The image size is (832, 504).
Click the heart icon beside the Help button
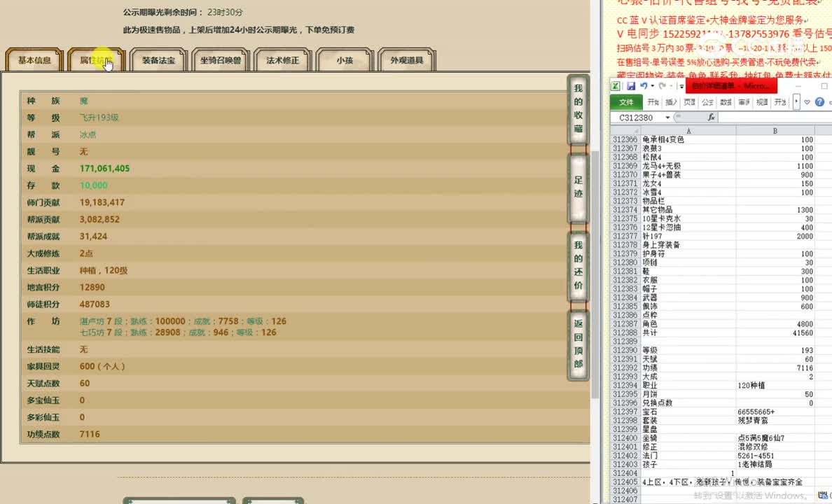click(x=806, y=101)
